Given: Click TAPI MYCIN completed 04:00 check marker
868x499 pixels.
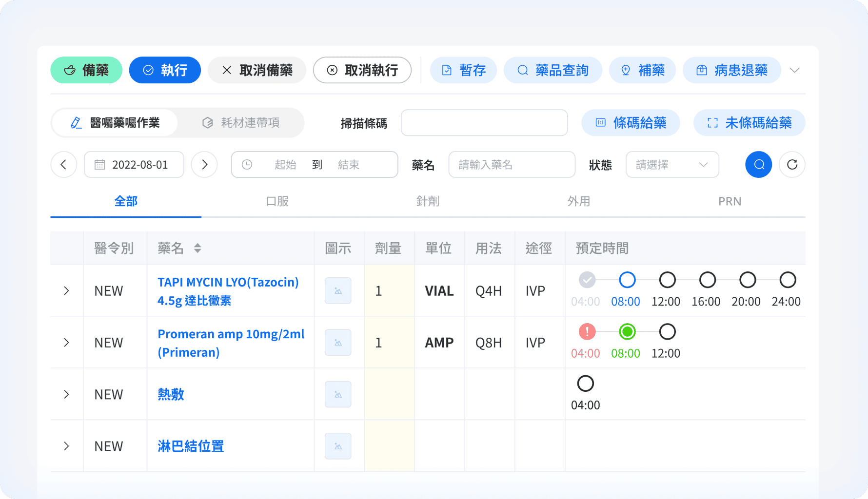Looking at the screenshot, I should coord(587,280).
